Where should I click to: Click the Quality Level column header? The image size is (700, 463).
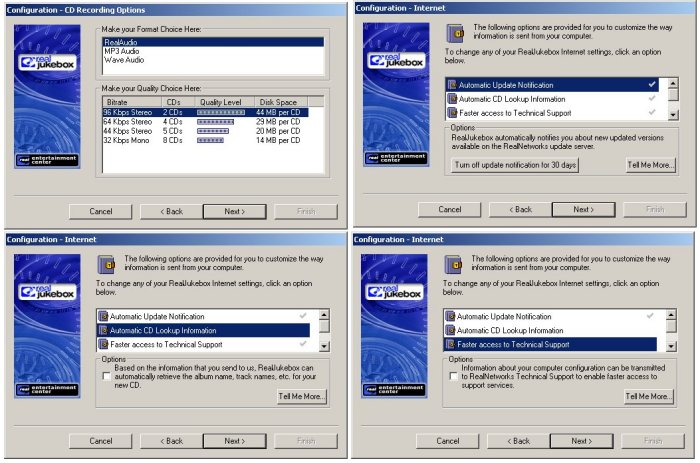[x=219, y=101]
